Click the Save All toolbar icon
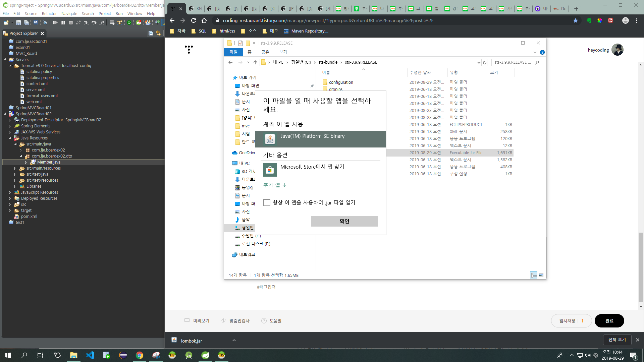The height and width of the screenshot is (362, 644). pos(26,22)
